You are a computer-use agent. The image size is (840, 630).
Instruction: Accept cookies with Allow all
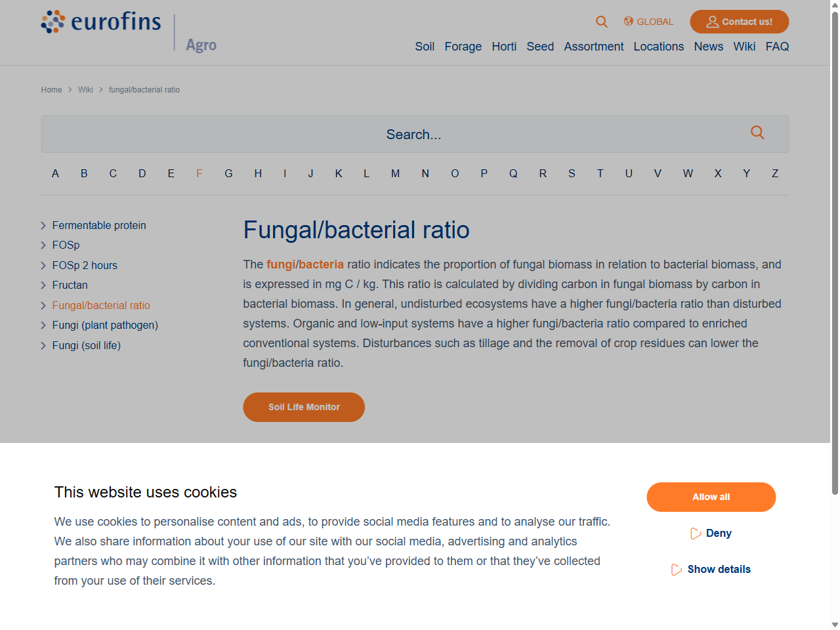point(711,497)
